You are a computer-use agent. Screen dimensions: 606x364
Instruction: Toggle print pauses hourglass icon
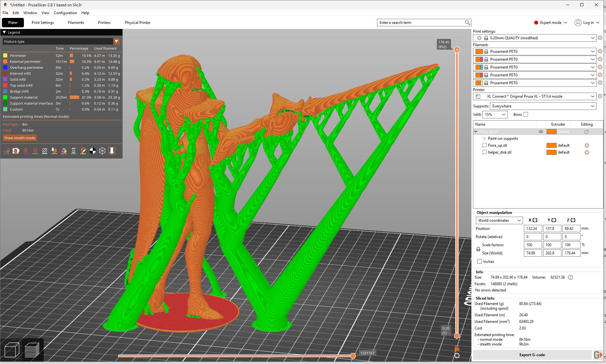pyautogui.click(x=74, y=151)
